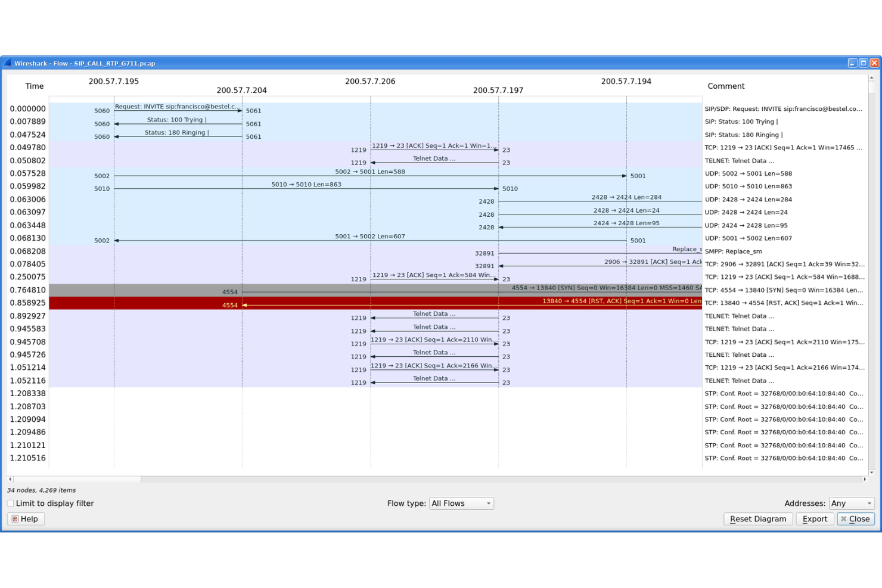Screen dimensions: 882x588
Task: Open the Flow type dropdown showing All Flows
Action: pyautogui.click(x=461, y=503)
